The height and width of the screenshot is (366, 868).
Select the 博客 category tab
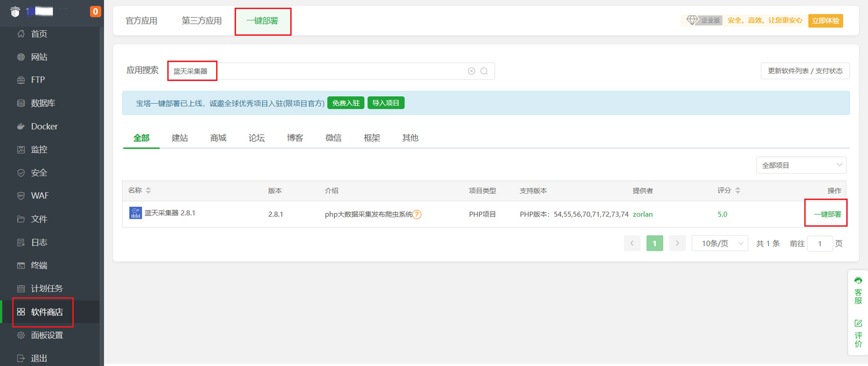coord(295,138)
